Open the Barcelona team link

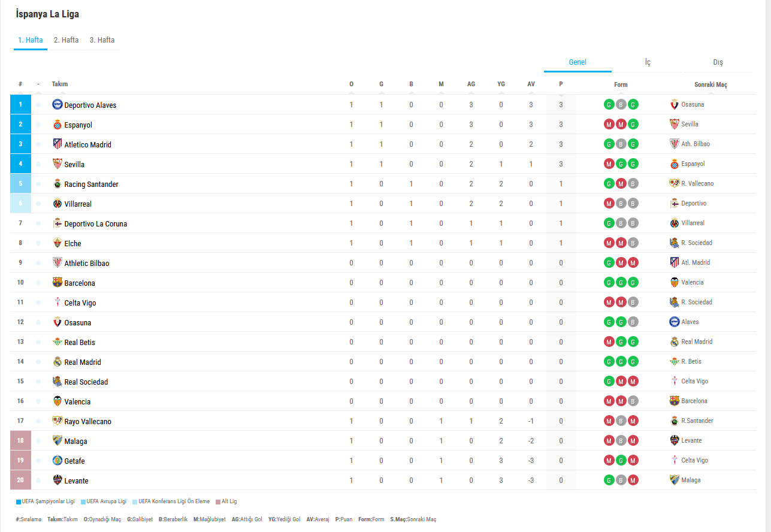(x=80, y=283)
